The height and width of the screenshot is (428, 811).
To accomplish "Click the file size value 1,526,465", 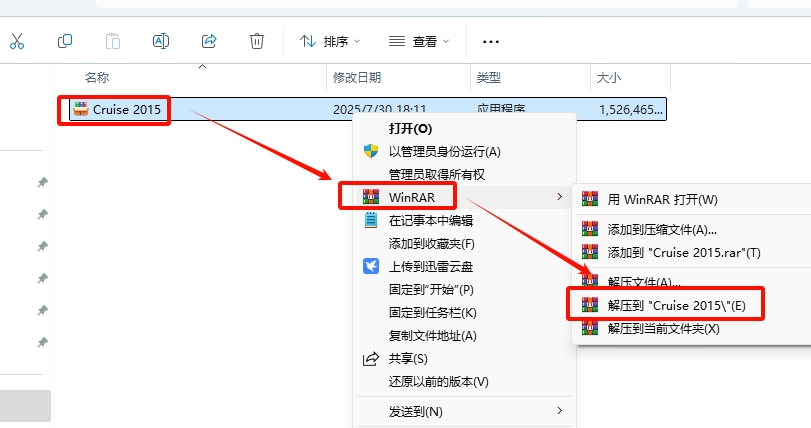I will point(630,110).
